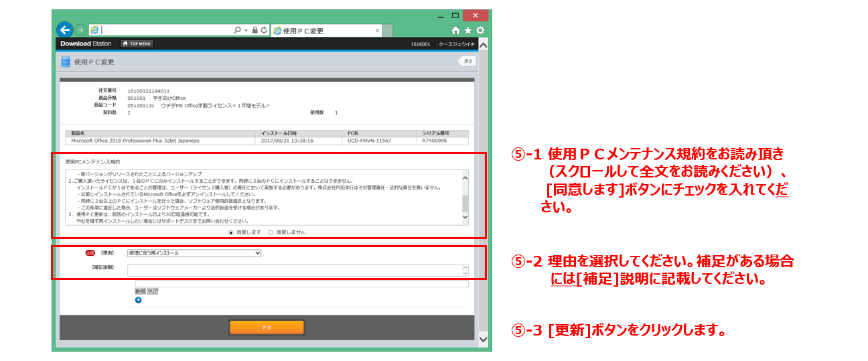Click the browser back arrow button
The height and width of the screenshot is (361, 868).
pyautogui.click(x=64, y=30)
